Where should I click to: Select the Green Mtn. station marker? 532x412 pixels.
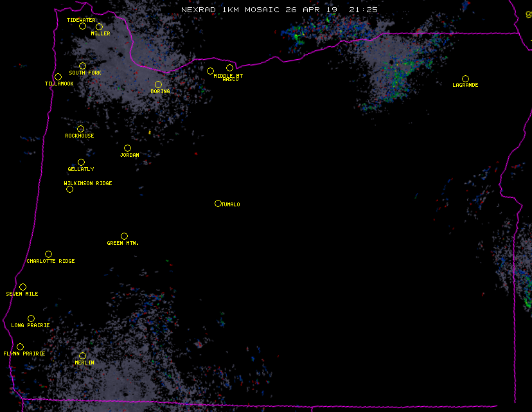124,237
